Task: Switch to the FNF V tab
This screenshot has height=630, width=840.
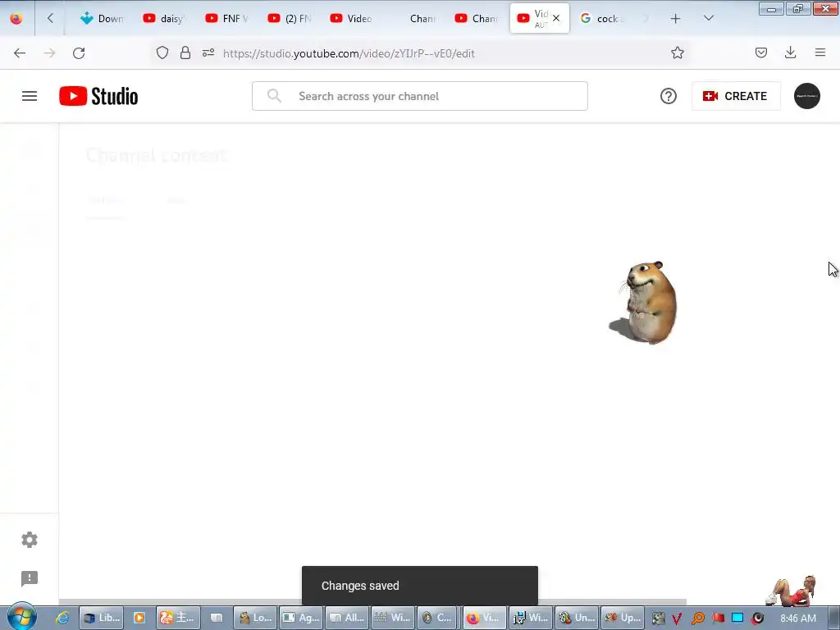Action: [x=227, y=19]
